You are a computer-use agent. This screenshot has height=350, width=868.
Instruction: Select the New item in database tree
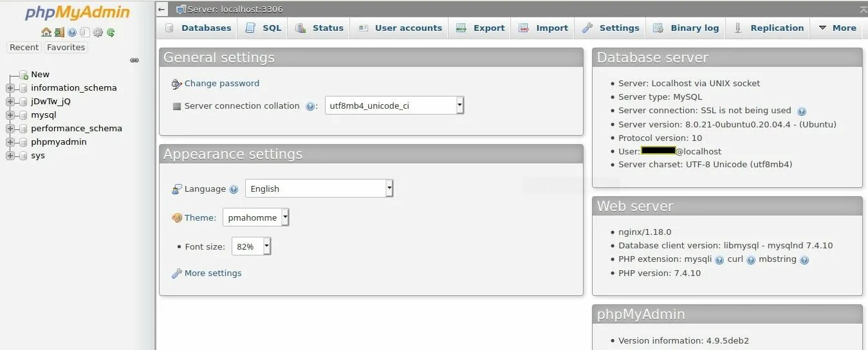pos(40,75)
